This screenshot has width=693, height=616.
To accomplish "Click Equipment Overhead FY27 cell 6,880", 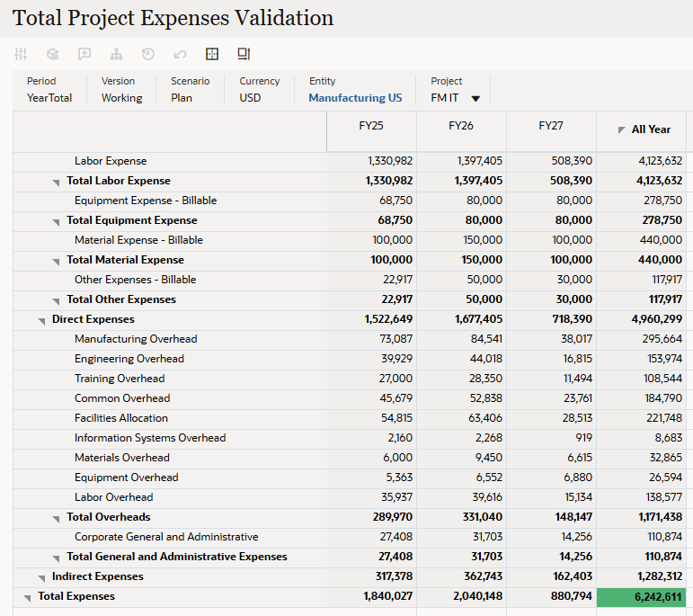I will pyautogui.click(x=551, y=478).
